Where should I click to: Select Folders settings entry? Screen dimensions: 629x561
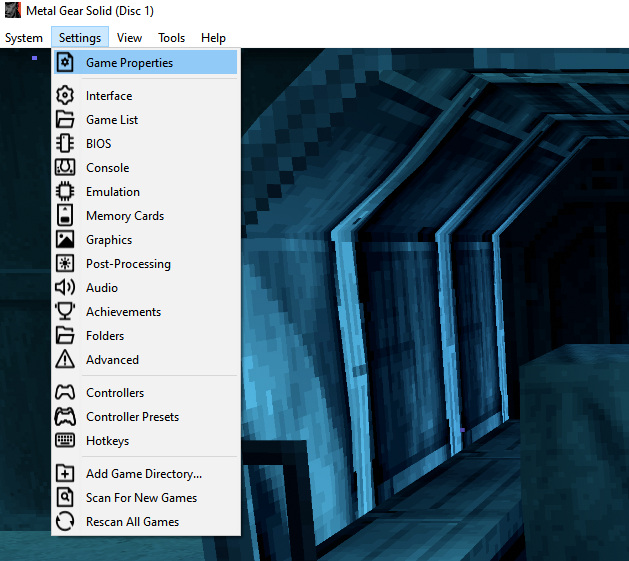pyautogui.click(x=146, y=335)
